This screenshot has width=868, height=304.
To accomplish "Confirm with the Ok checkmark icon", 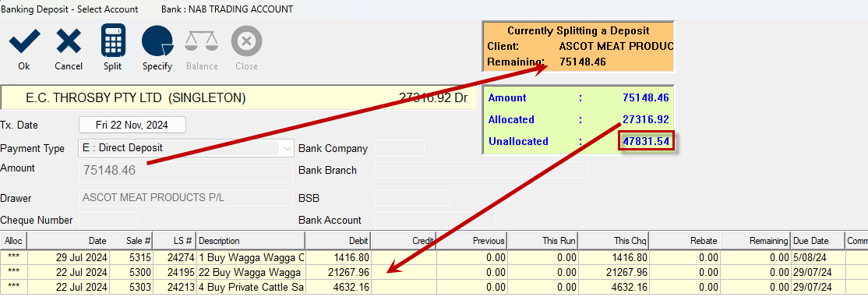I will (24, 43).
